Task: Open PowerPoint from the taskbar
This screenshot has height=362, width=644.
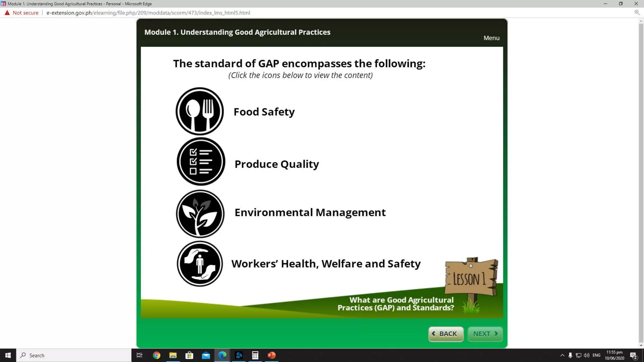Action: [x=272, y=355]
